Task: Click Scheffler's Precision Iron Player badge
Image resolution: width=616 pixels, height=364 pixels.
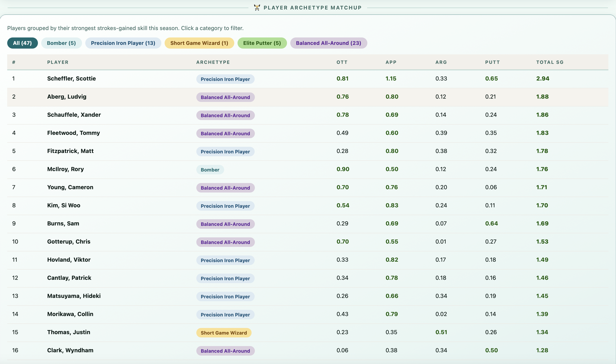Action: (x=225, y=79)
